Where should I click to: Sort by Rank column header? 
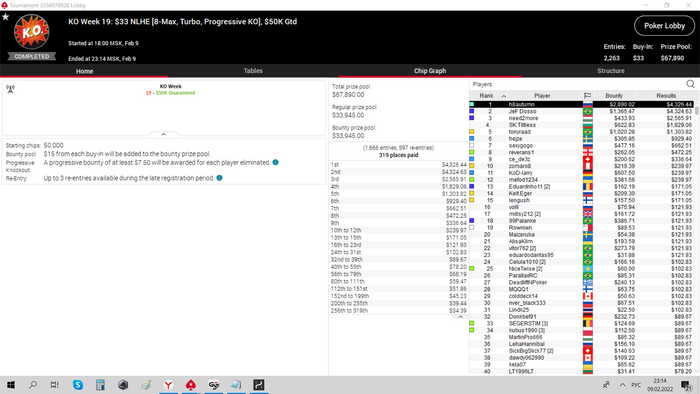point(486,95)
